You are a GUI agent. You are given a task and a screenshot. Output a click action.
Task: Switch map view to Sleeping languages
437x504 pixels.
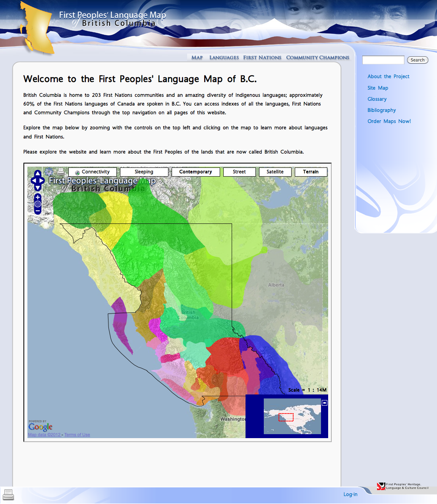click(144, 171)
